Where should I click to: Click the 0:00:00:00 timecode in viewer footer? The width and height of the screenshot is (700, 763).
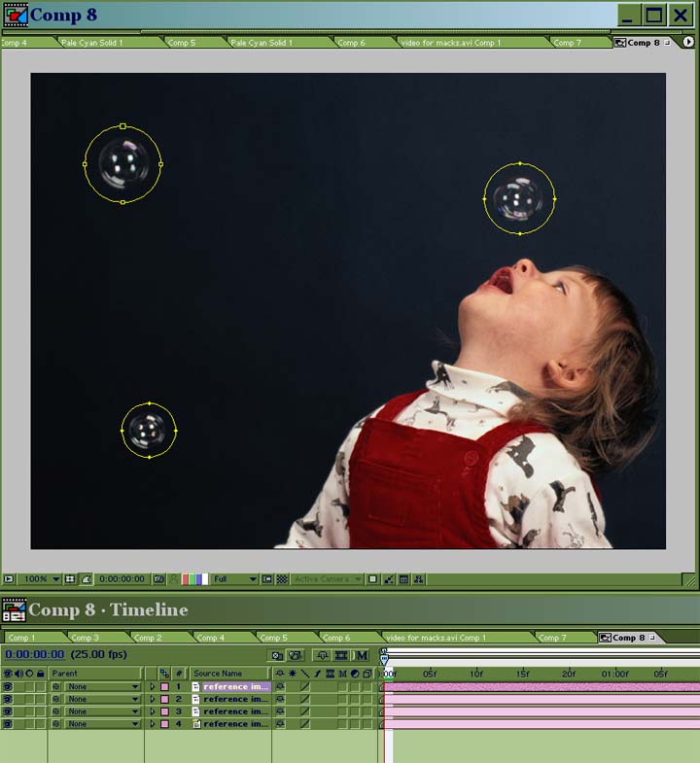[122, 579]
